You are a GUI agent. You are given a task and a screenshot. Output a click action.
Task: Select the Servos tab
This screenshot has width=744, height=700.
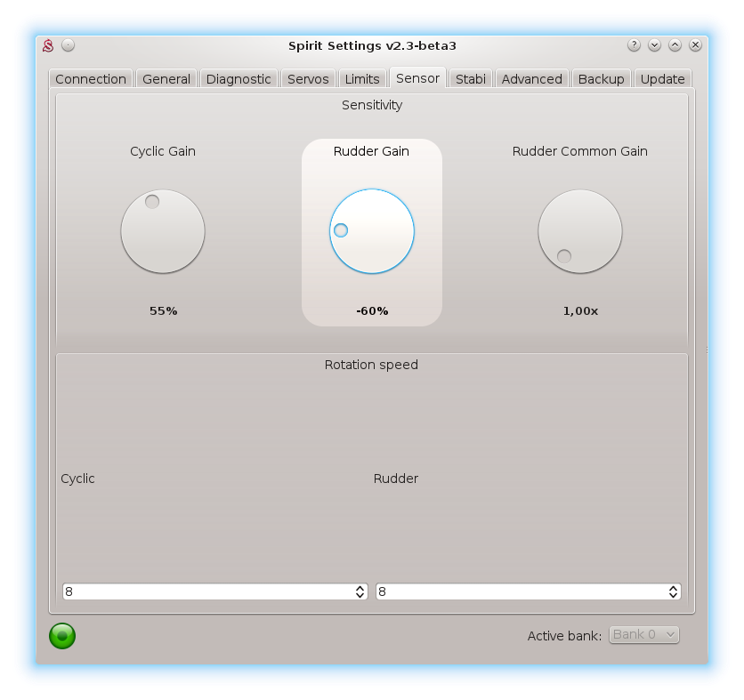(x=308, y=79)
